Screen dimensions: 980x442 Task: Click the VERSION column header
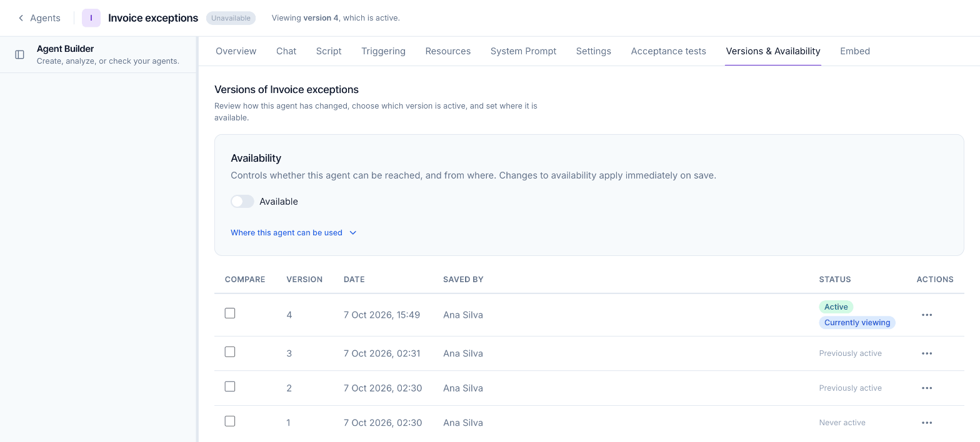304,280
